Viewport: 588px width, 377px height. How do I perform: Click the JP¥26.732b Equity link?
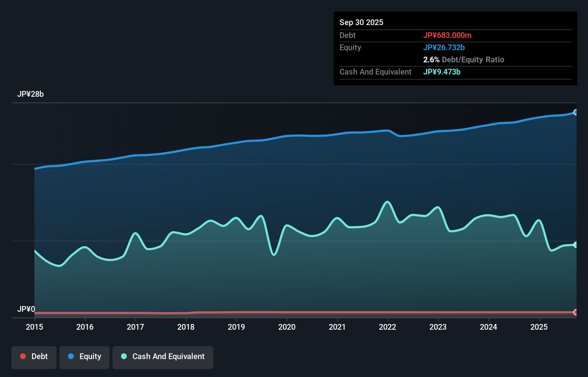tap(444, 47)
